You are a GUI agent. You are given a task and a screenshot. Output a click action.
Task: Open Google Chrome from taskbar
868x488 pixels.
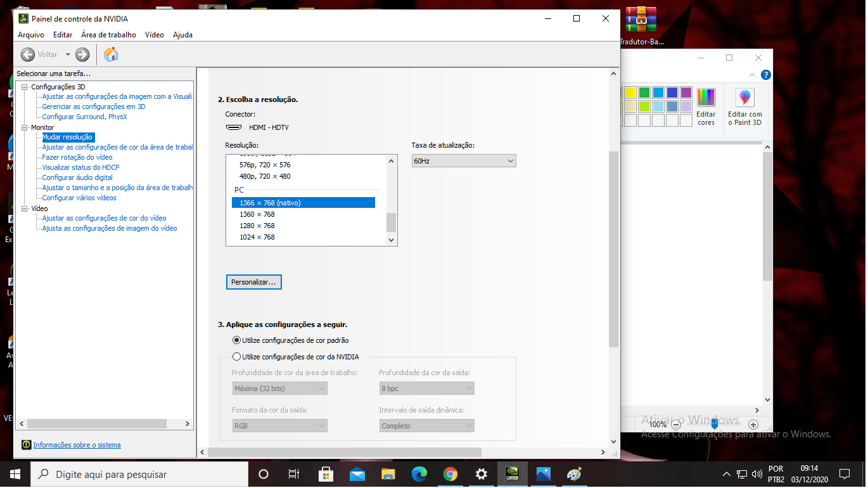(450, 474)
